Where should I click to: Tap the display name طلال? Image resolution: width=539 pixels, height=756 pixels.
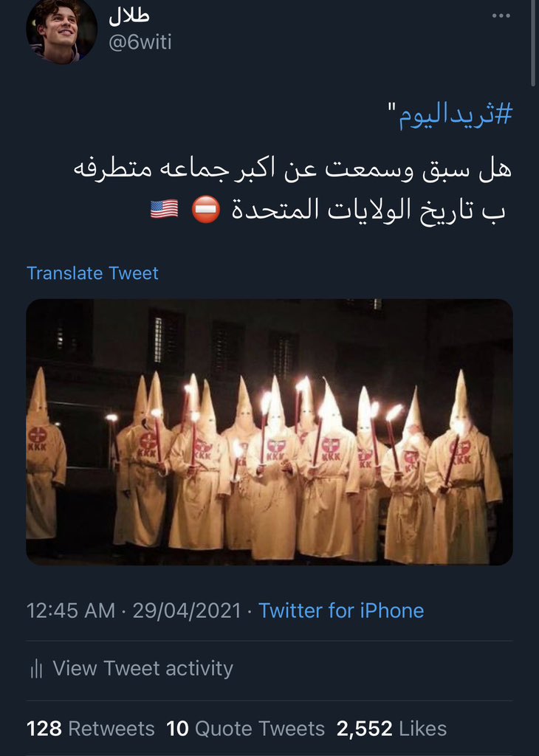pos(129,16)
